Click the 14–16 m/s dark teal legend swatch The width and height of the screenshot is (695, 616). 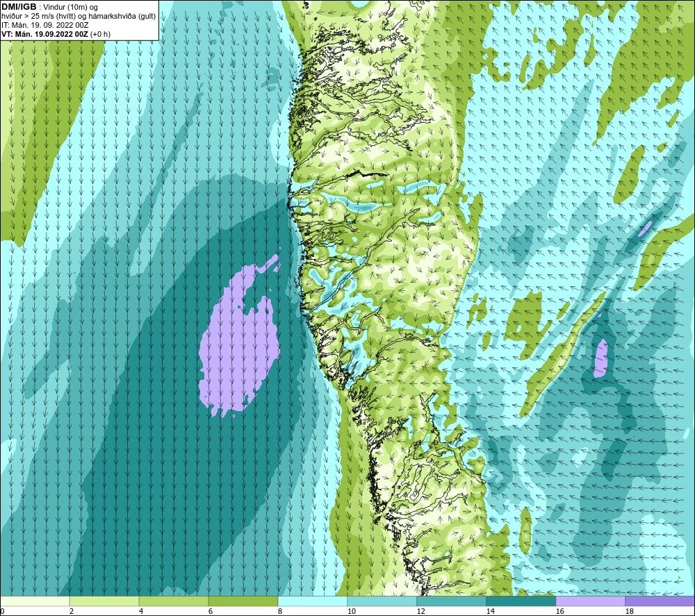coord(521,601)
